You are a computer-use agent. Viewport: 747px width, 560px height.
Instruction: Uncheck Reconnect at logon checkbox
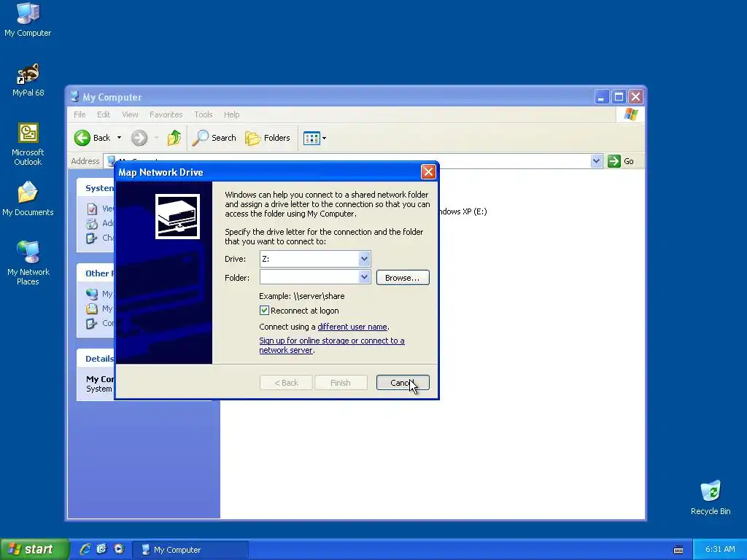pyautogui.click(x=264, y=311)
